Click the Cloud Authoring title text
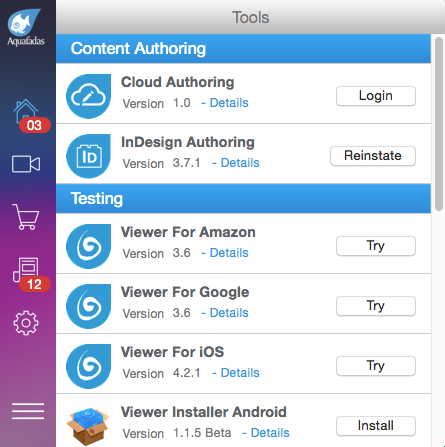Image resolution: width=445 pixels, height=447 pixels. point(177,82)
